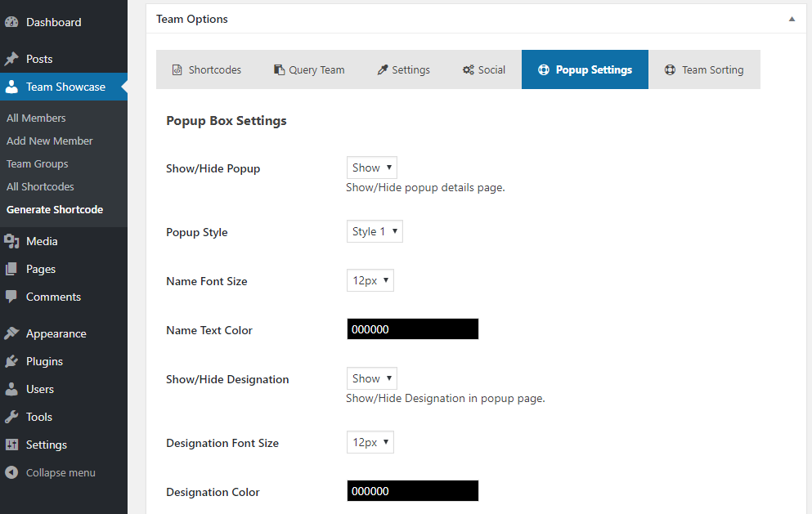The image size is (812, 514).
Task: Click the Posts pushpin icon
Action: click(11, 59)
